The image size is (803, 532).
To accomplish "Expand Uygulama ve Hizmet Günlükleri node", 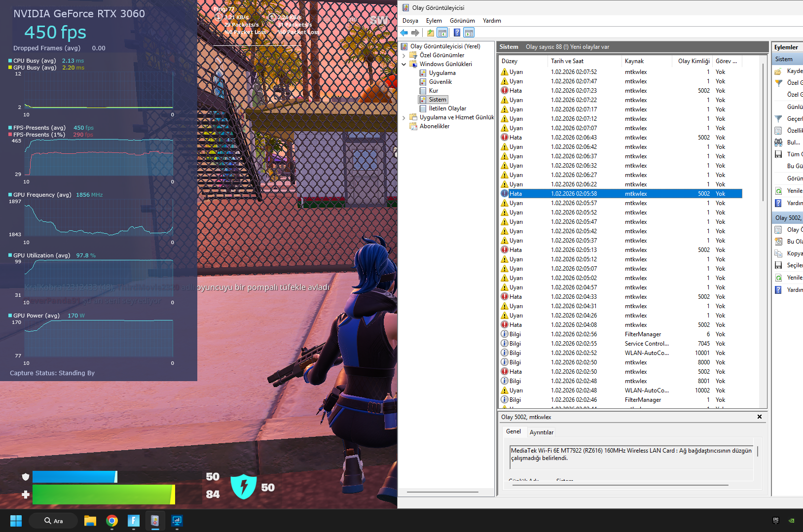I will [x=404, y=117].
